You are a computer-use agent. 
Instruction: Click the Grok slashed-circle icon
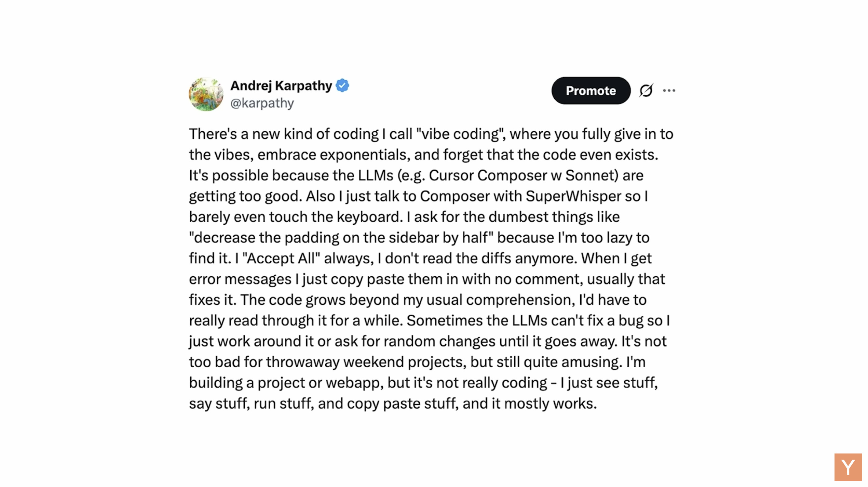click(x=646, y=91)
